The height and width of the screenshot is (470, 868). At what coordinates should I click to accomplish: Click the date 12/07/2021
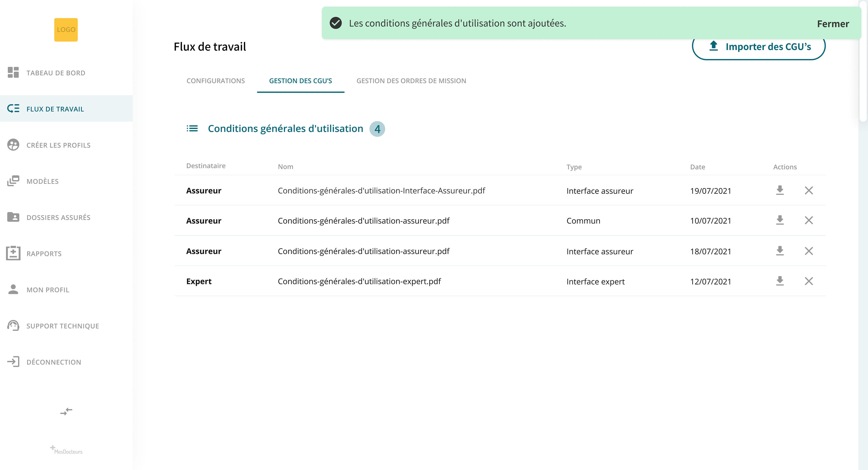(x=710, y=281)
